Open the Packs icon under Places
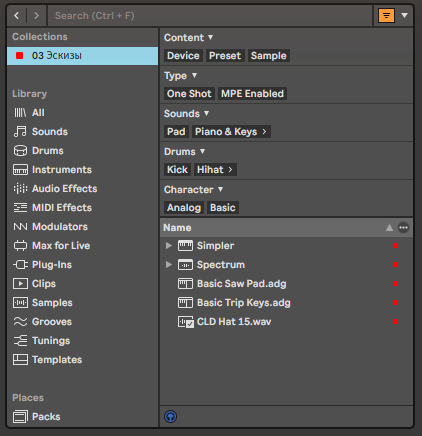 coord(20,417)
